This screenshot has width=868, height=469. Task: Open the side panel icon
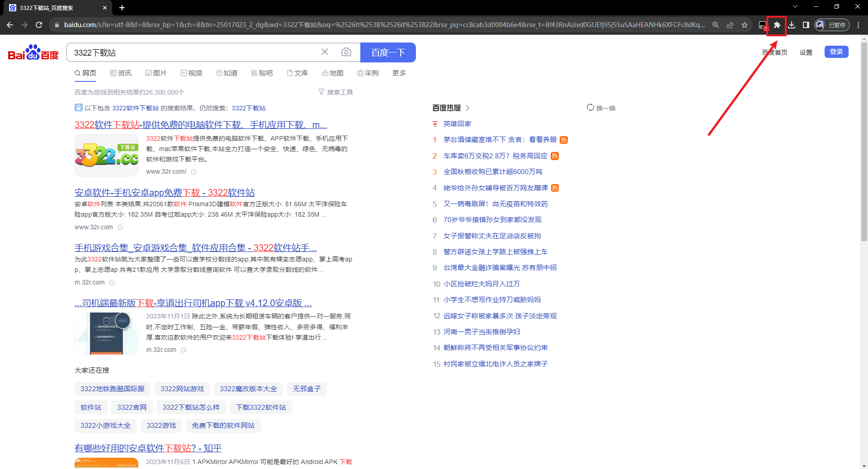click(806, 25)
